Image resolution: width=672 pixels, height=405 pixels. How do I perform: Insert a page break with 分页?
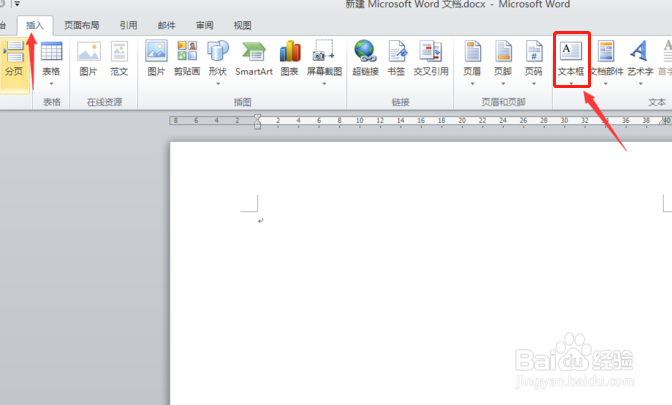[x=15, y=59]
